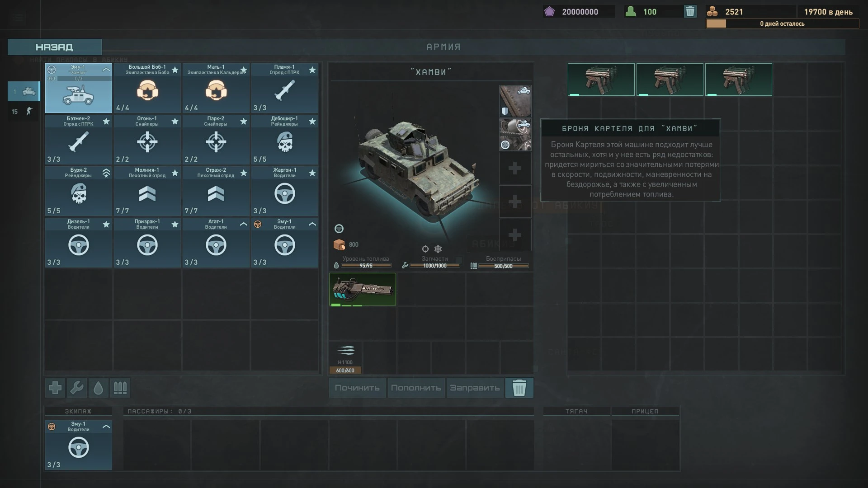
Task: Click the fuel drop icon under squad list
Action: (98, 388)
